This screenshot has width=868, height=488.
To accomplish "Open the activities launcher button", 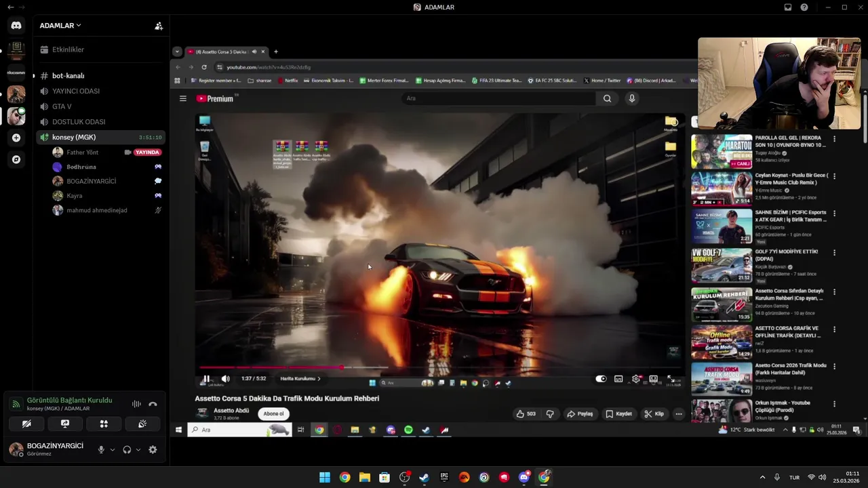I will coord(104,424).
